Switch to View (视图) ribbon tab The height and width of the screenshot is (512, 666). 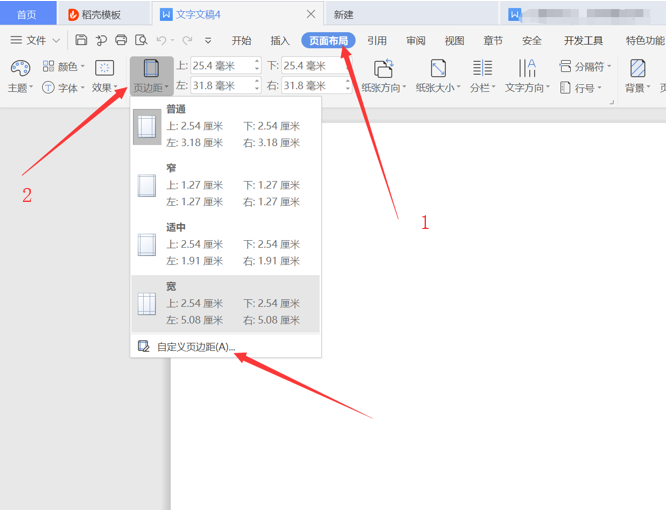(454, 40)
